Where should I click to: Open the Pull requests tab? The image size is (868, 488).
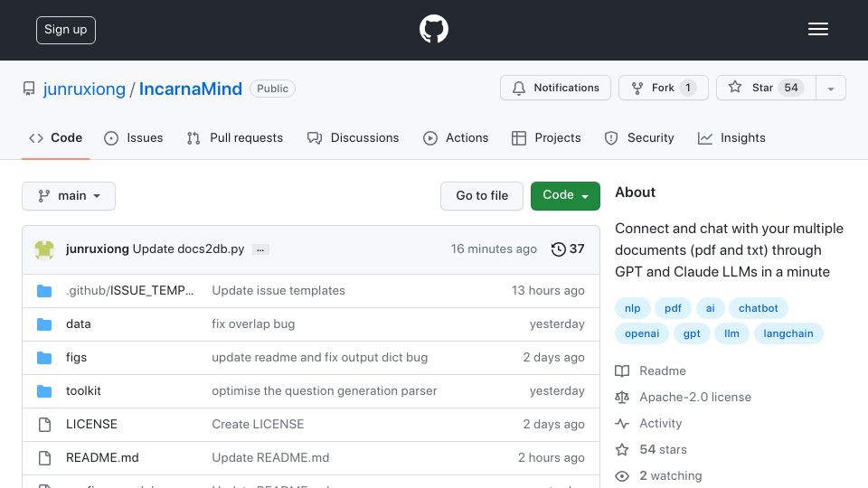click(x=235, y=137)
